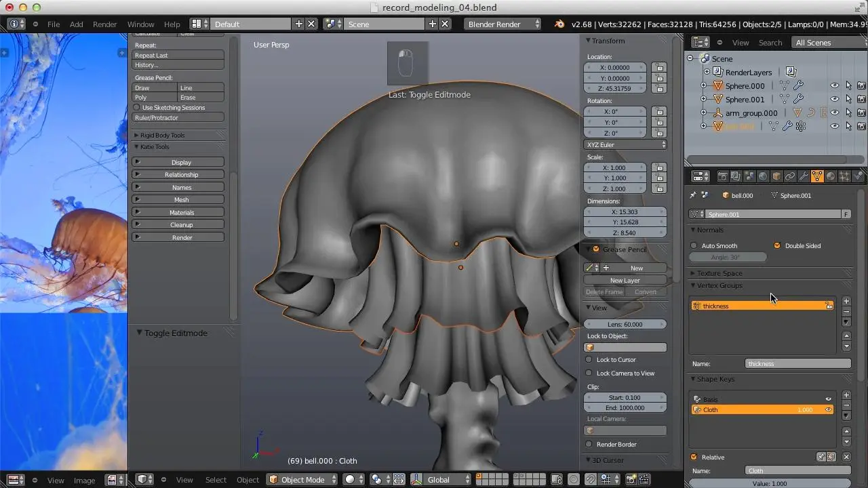
Task: Toggle snap magnet in viewport header
Action: click(x=591, y=480)
